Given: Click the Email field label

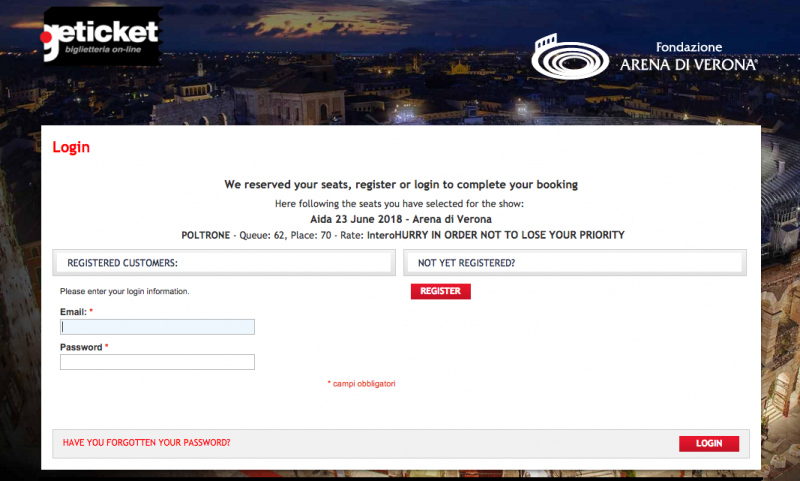Looking at the screenshot, I should (73, 312).
